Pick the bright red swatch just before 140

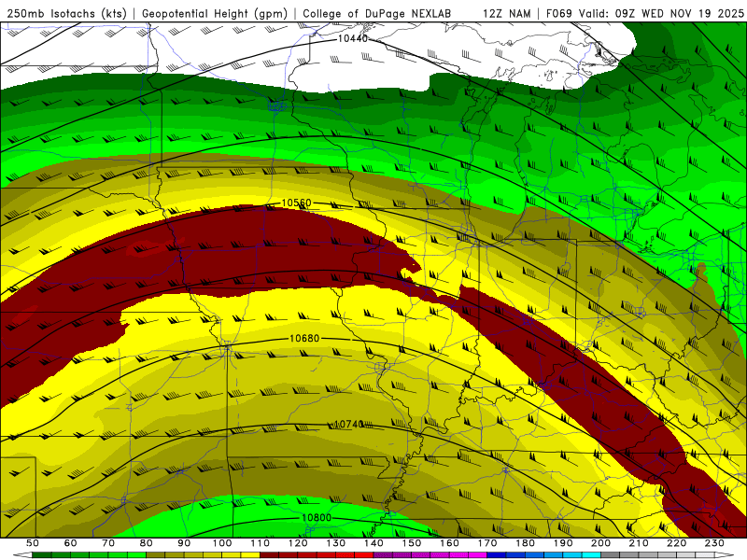tap(364, 555)
